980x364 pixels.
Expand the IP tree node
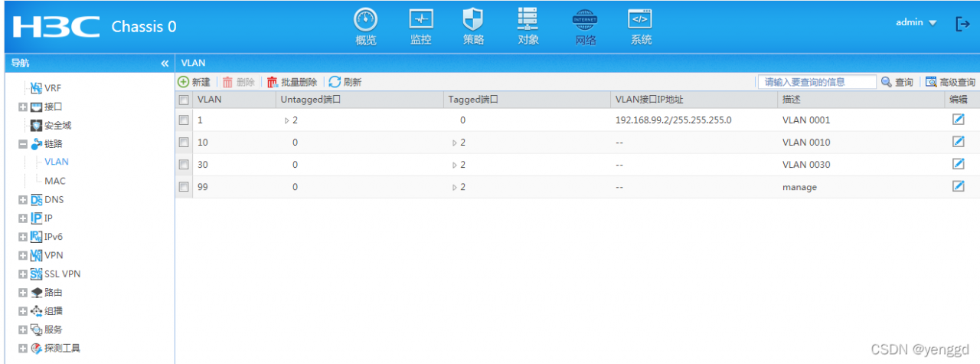(23, 218)
